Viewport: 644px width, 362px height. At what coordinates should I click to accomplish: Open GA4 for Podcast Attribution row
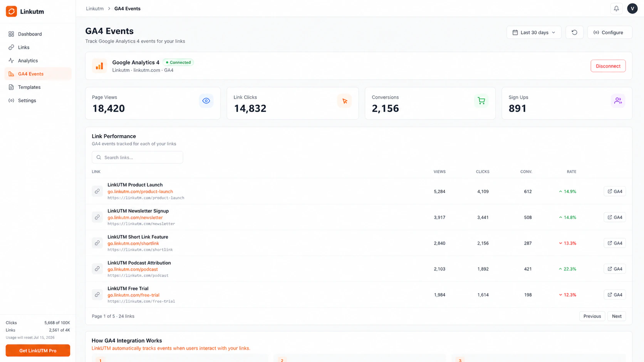(615, 269)
